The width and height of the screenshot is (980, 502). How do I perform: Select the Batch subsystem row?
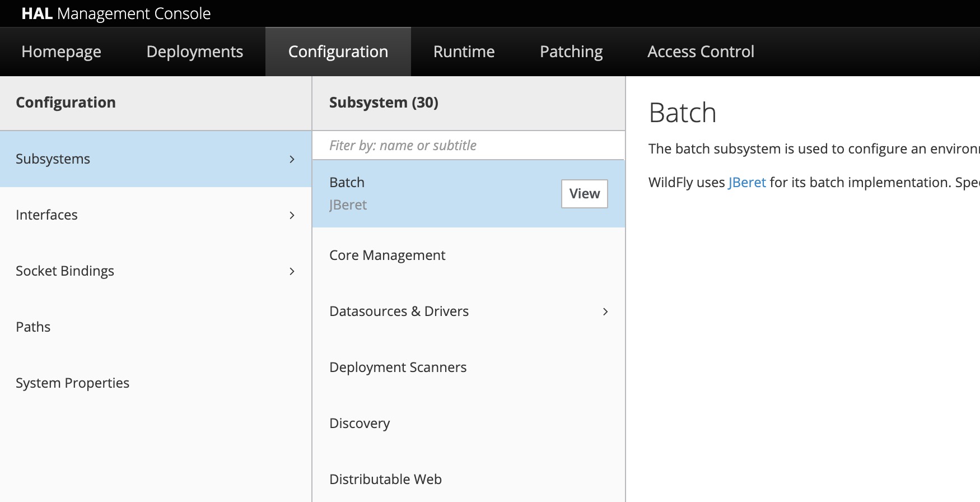click(x=469, y=194)
